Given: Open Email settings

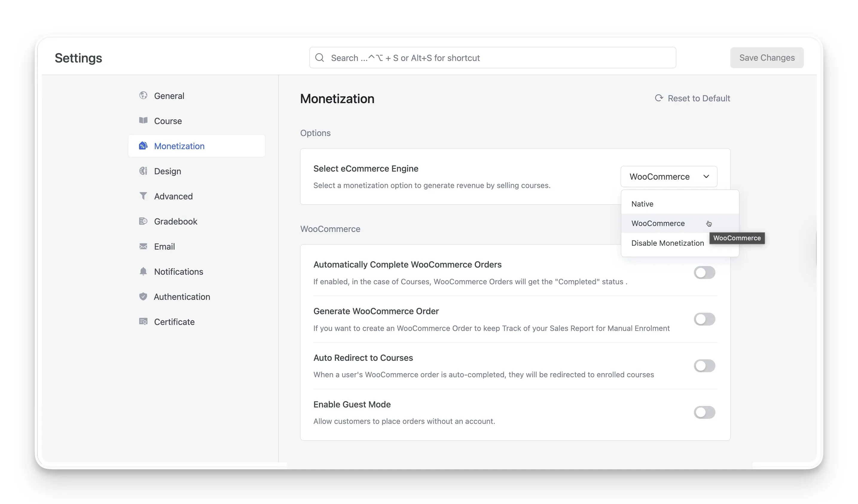Looking at the screenshot, I should (196, 247).
